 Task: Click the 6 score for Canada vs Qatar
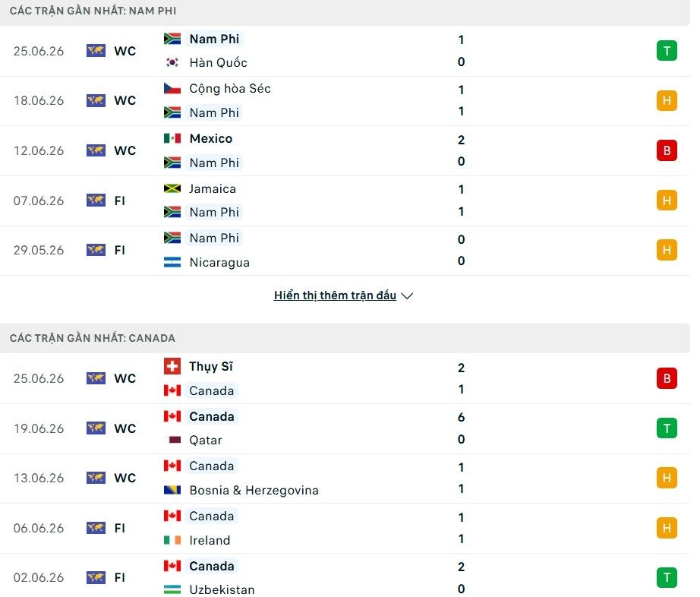coord(461,417)
